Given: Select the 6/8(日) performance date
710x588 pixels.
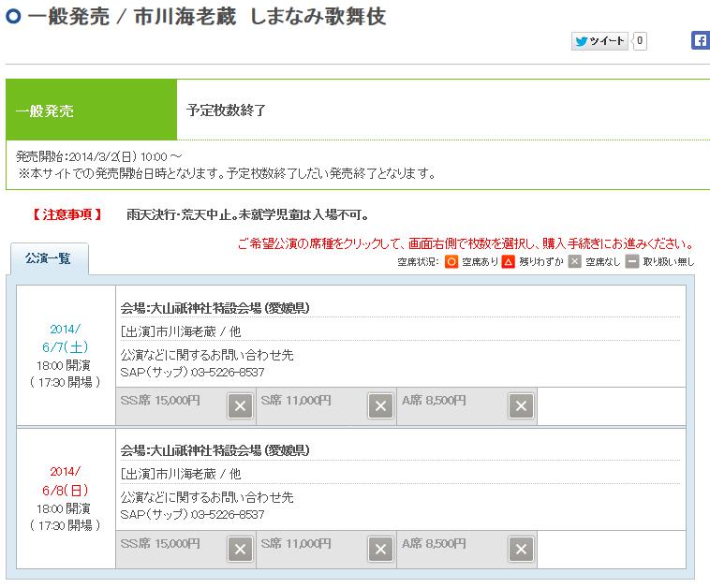Looking at the screenshot, I should pyautogui.click(x=66, y=489).
